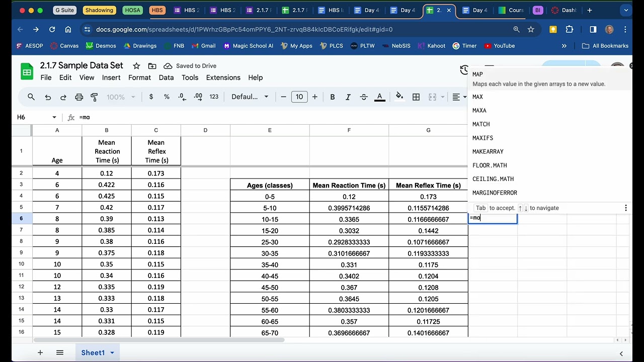Open the File menu

pyautogui.click(x=46, y=77)
